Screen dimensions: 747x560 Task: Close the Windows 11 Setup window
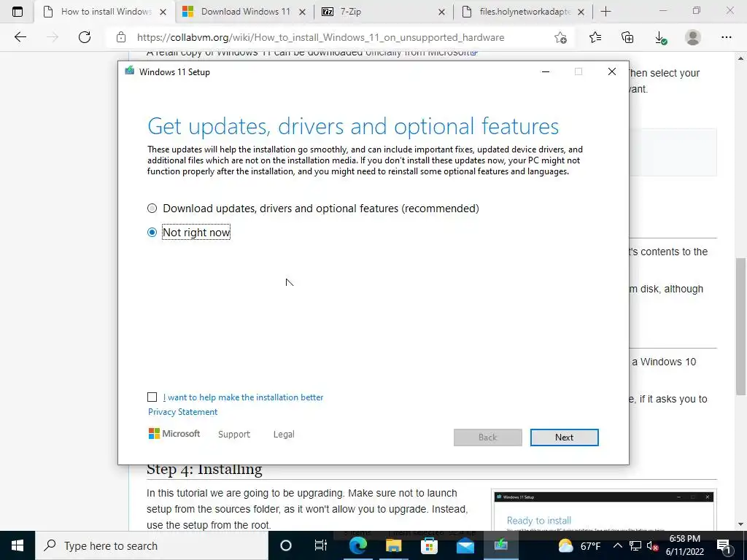(612, 72)
